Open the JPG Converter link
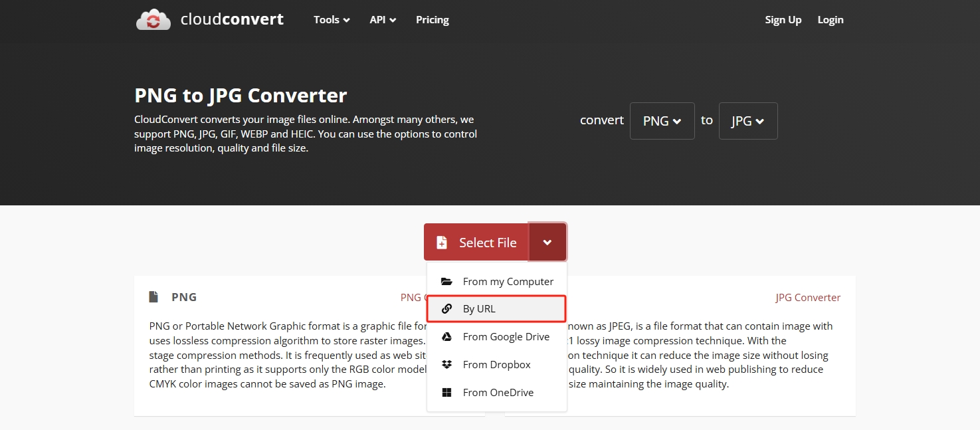Image resolution: width=980 pixels, height=430 pixels. pyautogui.click(x=808, y=298)
